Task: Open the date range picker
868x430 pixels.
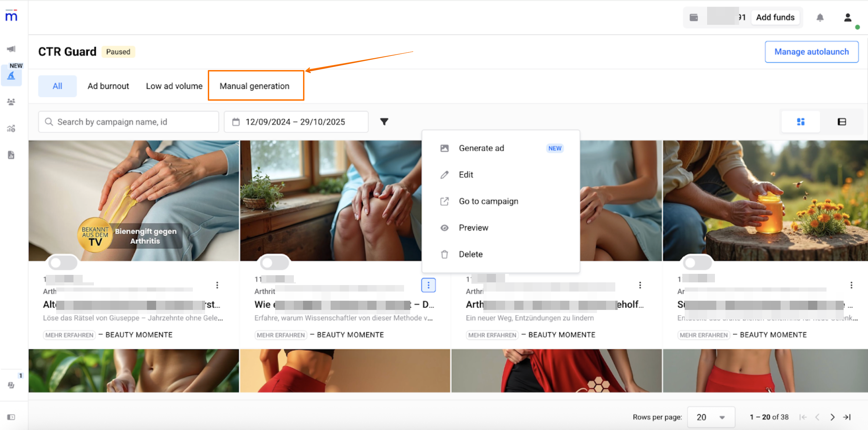Action: coord(296,122)
